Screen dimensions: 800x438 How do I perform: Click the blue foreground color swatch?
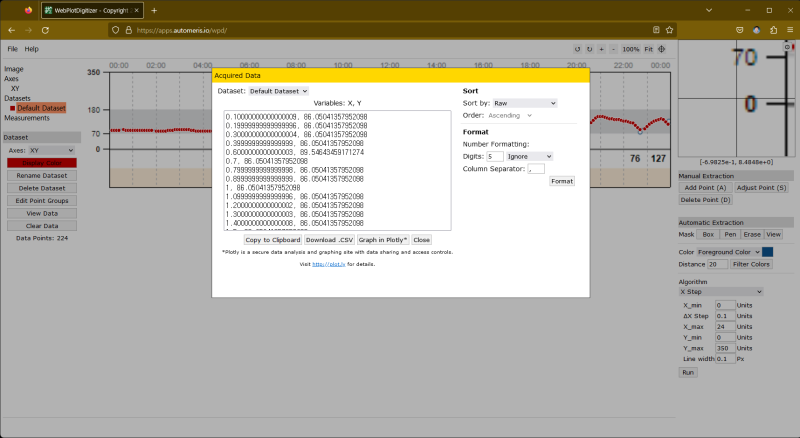click(768, 252)
